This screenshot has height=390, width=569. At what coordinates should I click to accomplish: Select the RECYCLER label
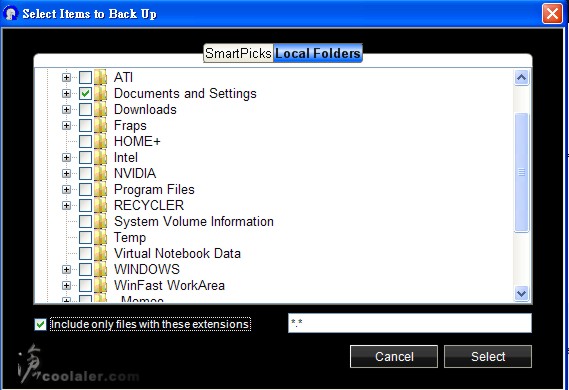coord(149,205)
